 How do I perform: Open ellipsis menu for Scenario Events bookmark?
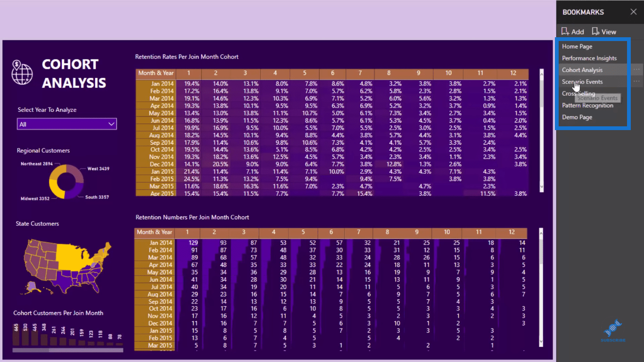[636, 82]
